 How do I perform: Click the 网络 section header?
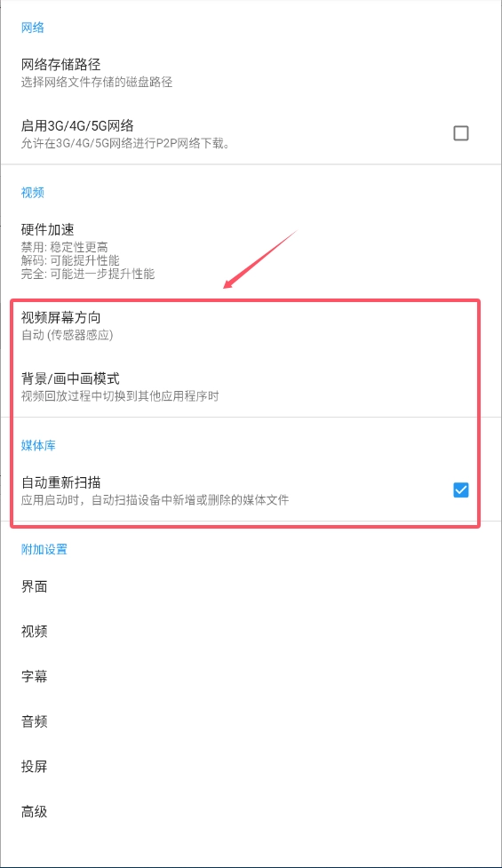[x=33, y=28]
